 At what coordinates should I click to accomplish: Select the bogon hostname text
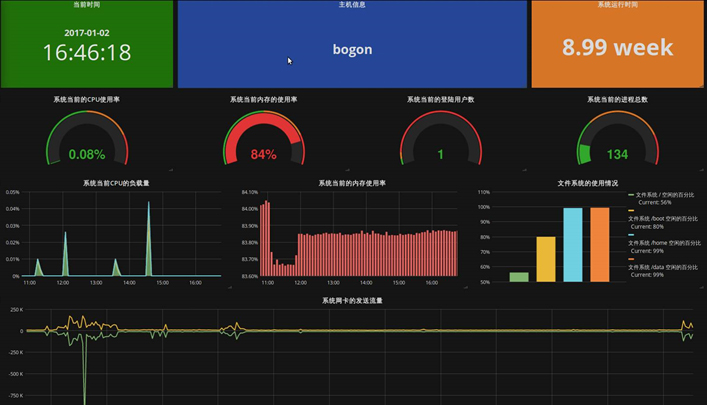(x=352, y=49)
